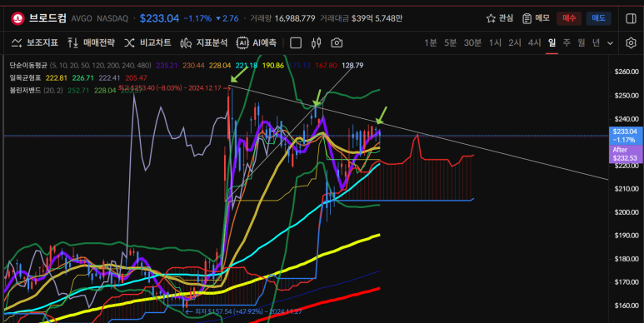Viewport: 644px width, 323px height.
Task: Open 보조지표 auxiliary indicators menu
Action: (x=34, y=42)
